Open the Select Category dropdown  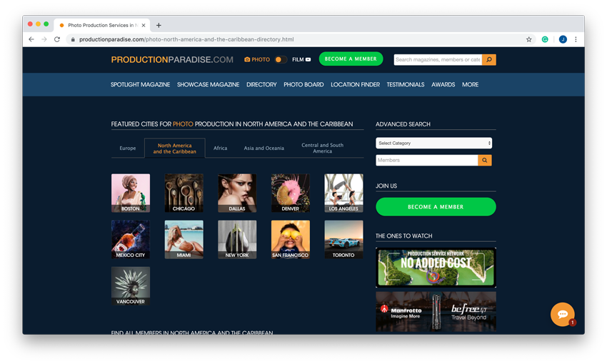pos(433,143)
